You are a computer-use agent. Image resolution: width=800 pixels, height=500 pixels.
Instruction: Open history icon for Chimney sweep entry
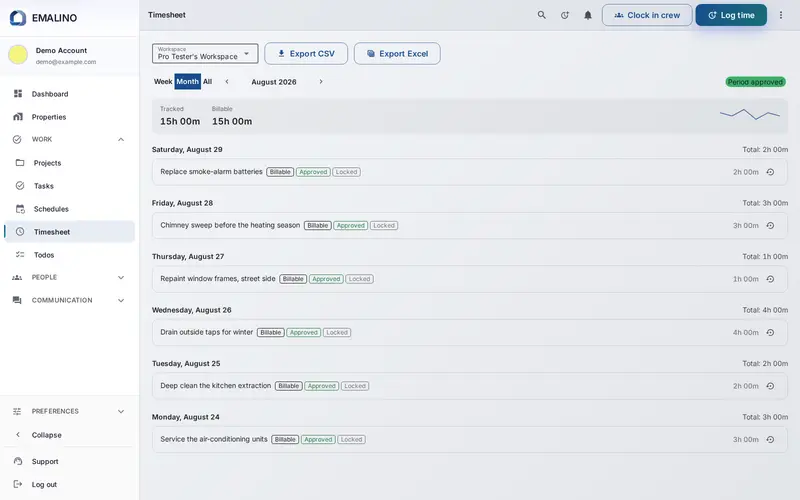[x=770, y=226]
